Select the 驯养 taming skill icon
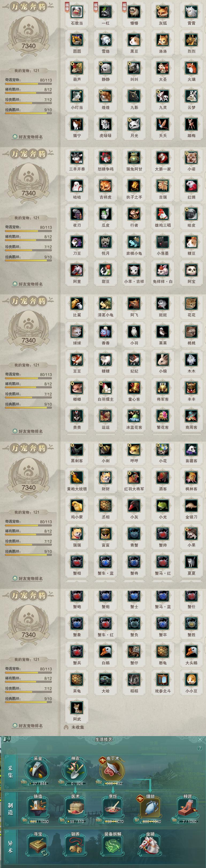 coord(75,846)
